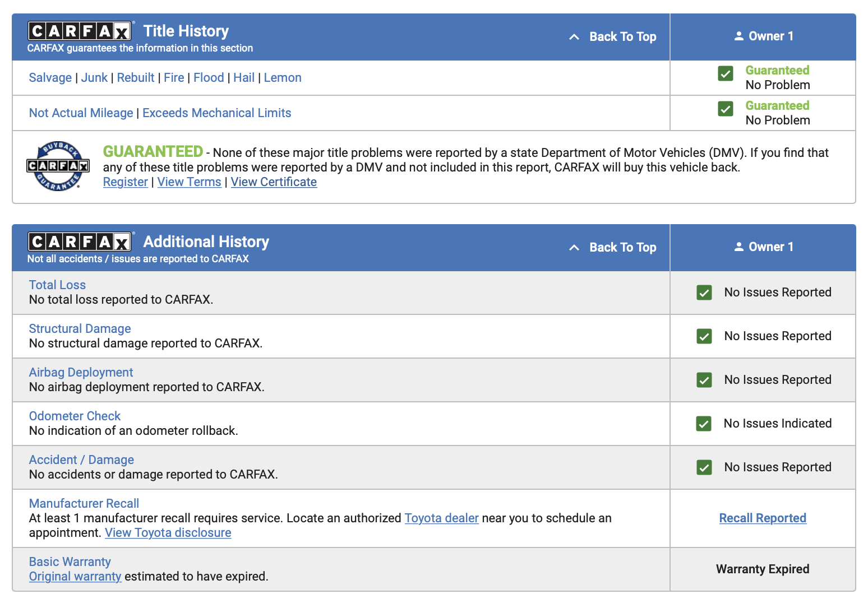Click No Issues Reported text for Structural Damage
Screen dimensions: 868x594
pos(778,336)
